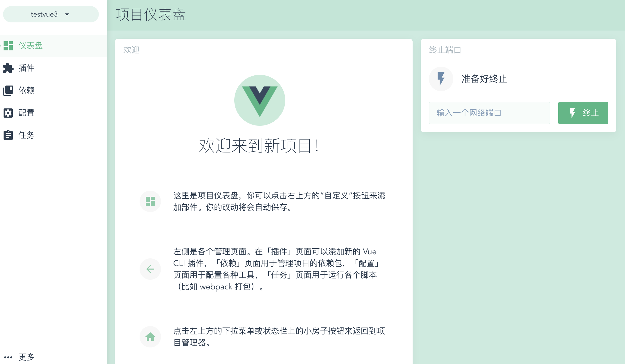Click the green 终止 kill button
The image size is (625, 364).
click(583, 113)
